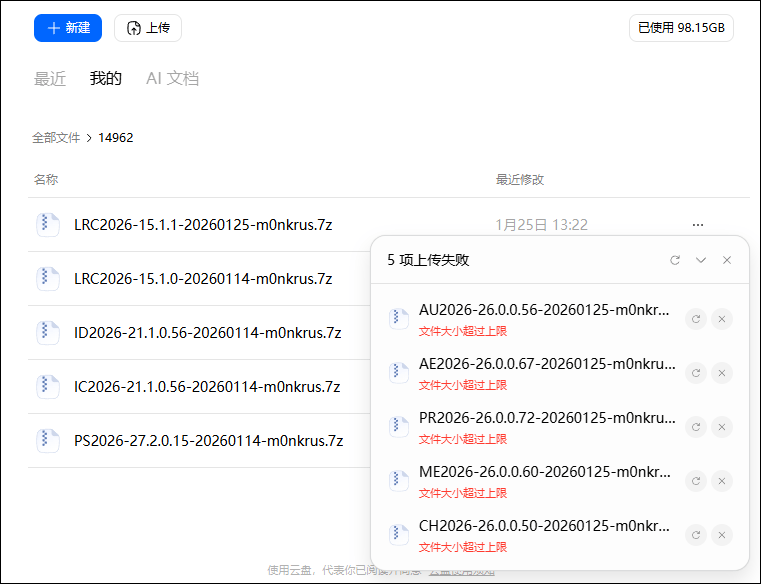Screen dimensions: 761x584
Task: Go to 全部文件 in breadcrumb
Action: click(56, 138)
